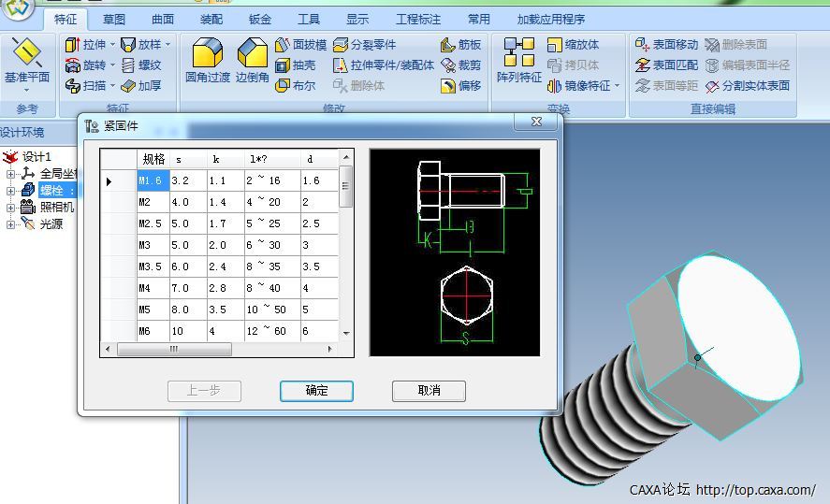Viewport: 830px width, 504px height.
Task: Select the 表面移动 move face tool
Action: (x=666, y=45)
